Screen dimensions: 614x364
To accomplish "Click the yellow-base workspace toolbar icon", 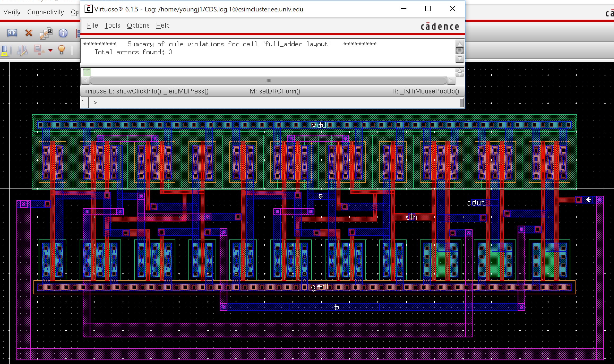I will coord(5,50).
